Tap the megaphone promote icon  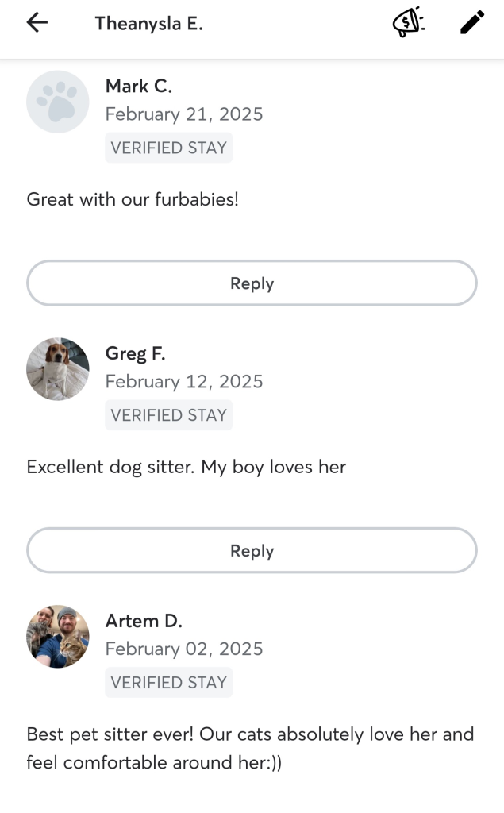tap(409, 23)
